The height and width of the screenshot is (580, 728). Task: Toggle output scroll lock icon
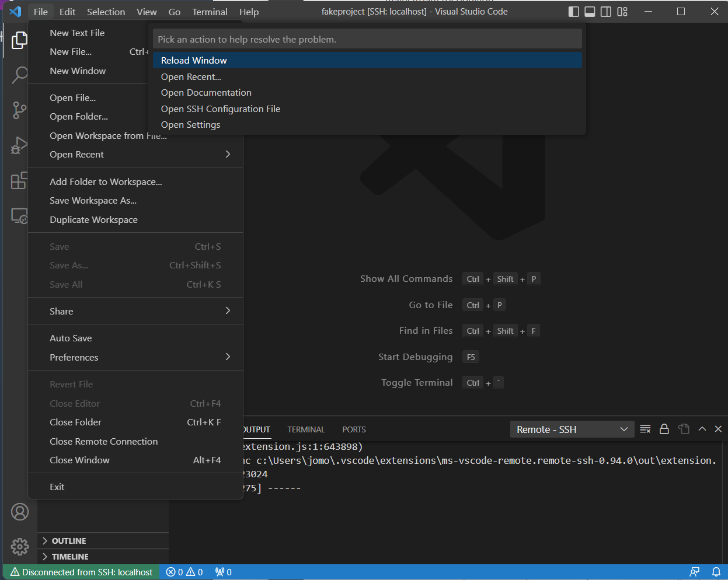[x=664, y=429]
